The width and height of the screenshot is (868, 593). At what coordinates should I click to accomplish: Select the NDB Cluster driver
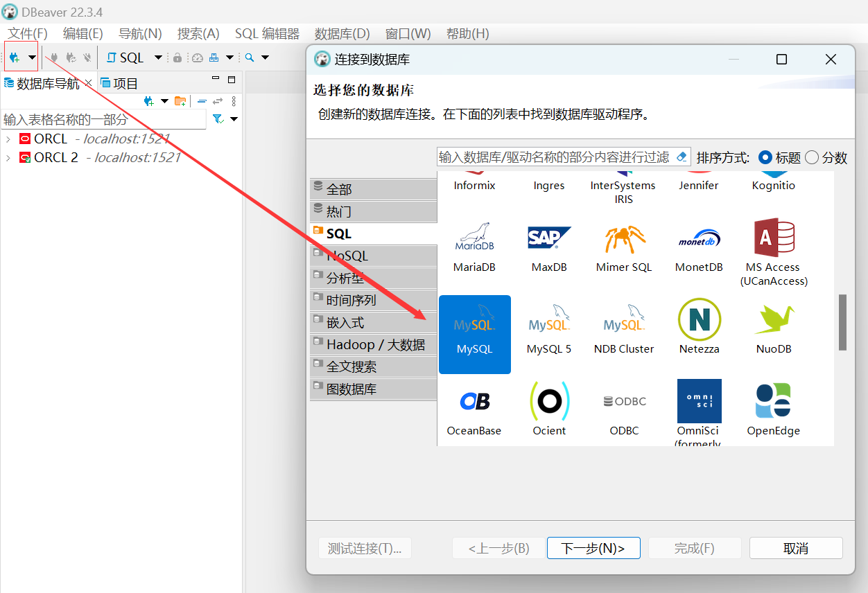(x=624, y=328)
